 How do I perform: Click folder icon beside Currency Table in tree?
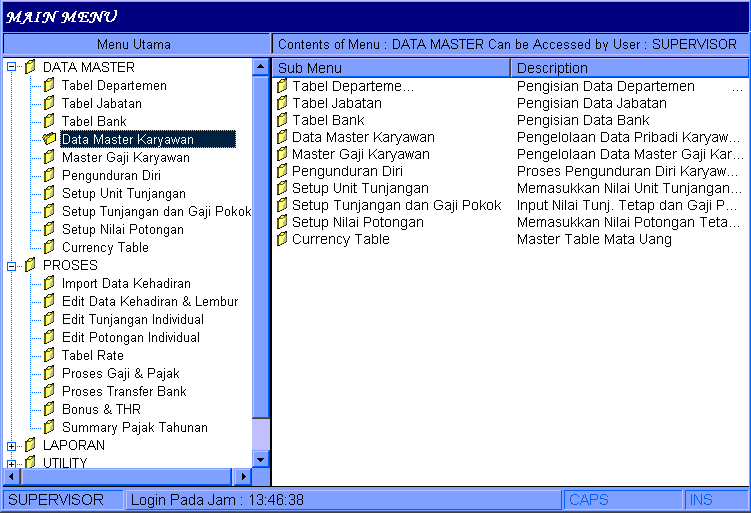click(x=49, y=247)
